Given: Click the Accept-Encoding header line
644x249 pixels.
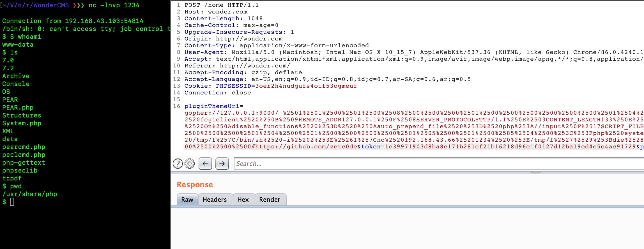Looking at the screenshot, I should coord(243,73).
